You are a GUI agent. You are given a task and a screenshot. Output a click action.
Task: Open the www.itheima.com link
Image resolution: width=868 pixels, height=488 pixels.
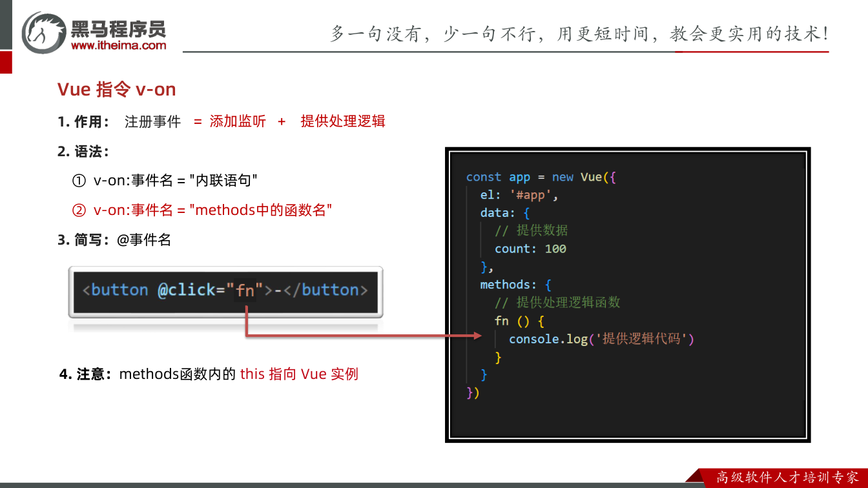(118, 45)
